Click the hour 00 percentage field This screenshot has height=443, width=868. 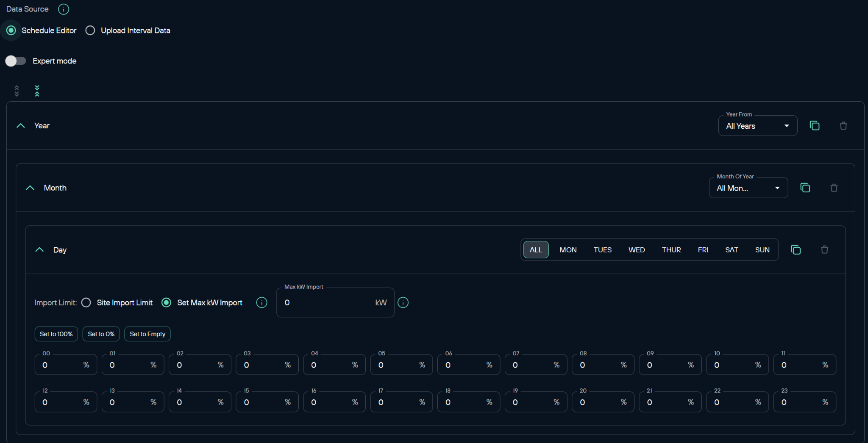point(66,365)
